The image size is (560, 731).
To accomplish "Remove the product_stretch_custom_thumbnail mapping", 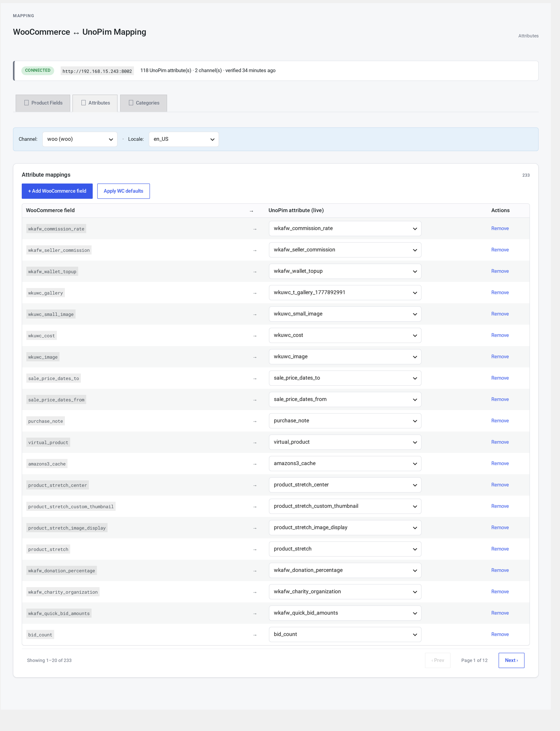I will [x=500, y=506].
